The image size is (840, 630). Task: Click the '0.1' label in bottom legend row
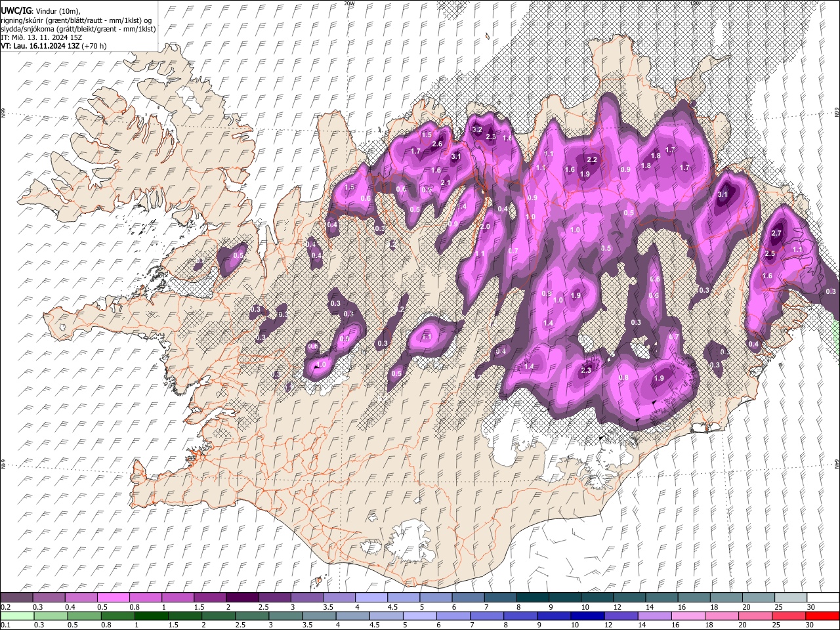6,625
